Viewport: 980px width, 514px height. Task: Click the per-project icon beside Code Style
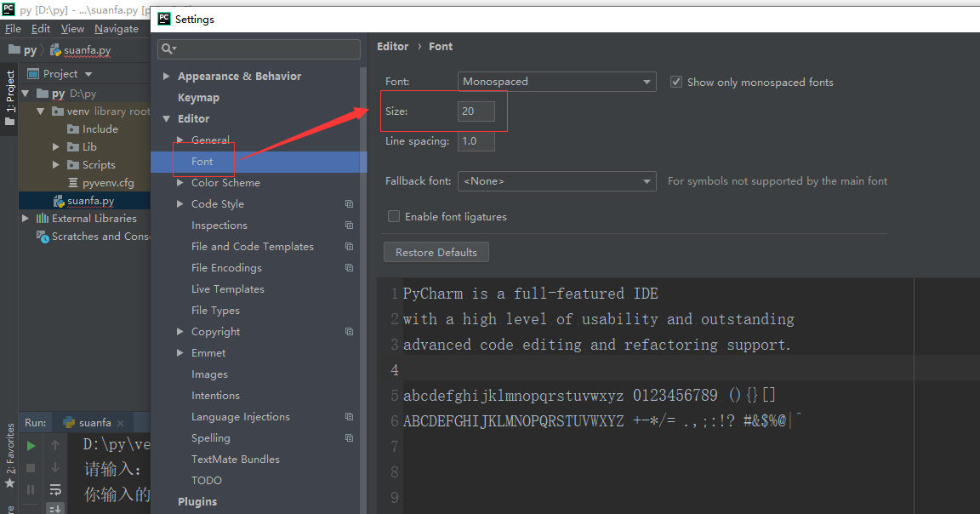tap(350, 204)
